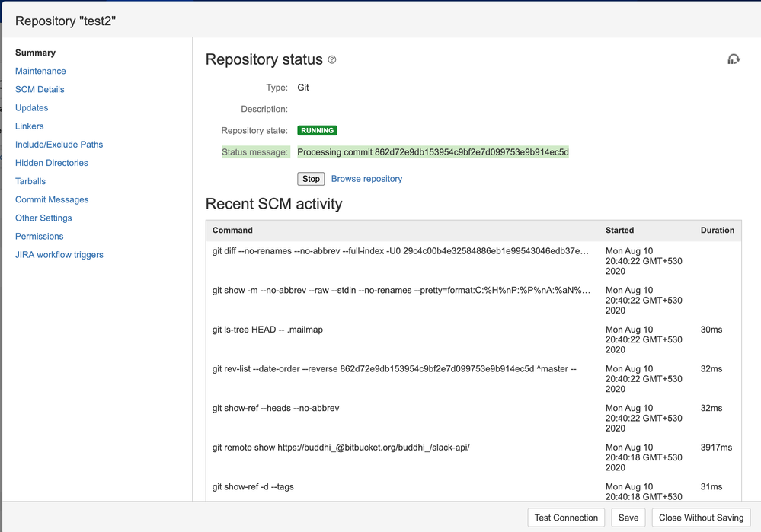Viewport: 761px width, 532px height.
Task: Click the Git type value
Action: click(x=303, y=88)
